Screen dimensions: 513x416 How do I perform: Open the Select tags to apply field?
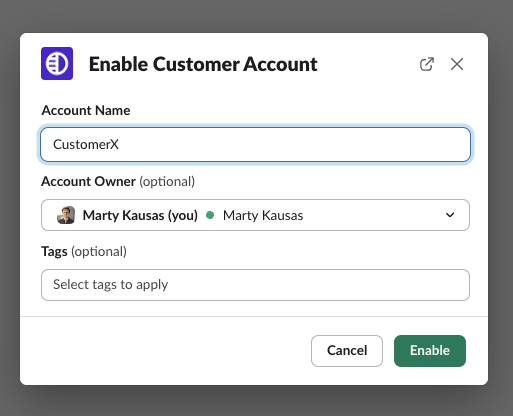tap(255, 285)
